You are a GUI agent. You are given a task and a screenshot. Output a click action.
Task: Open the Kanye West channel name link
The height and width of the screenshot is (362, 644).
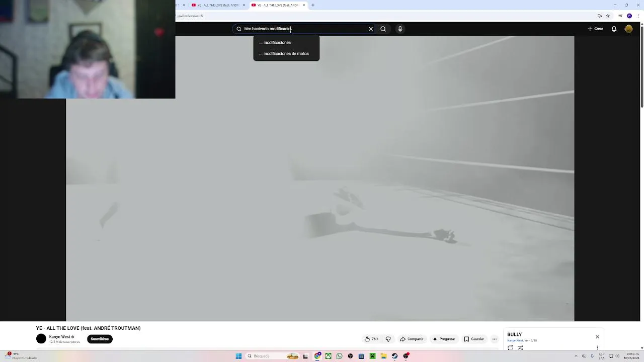click(x=60, y=337)
